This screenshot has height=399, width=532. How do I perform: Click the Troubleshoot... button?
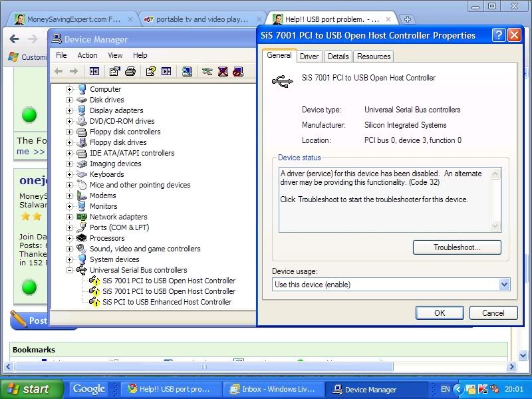(x=457, y=247)
